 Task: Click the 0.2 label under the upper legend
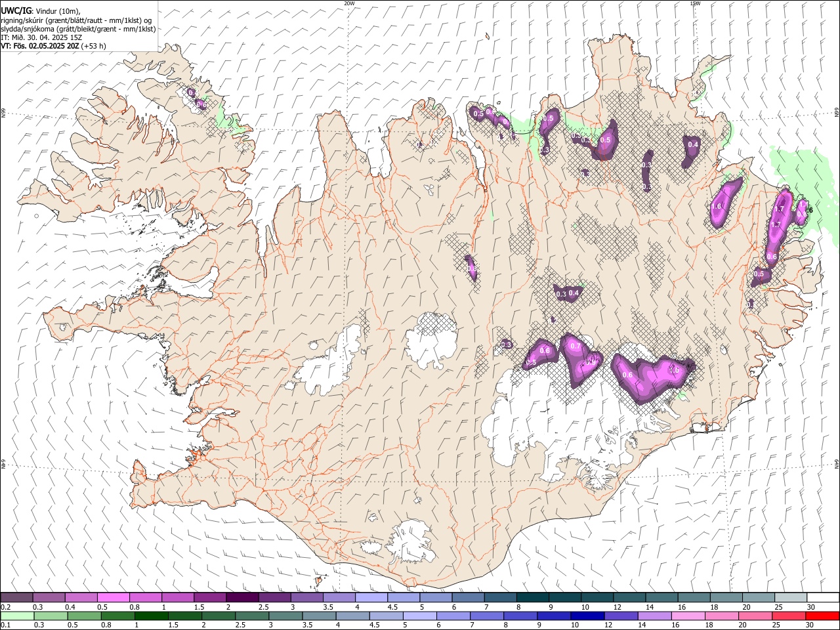click(5, 607)
